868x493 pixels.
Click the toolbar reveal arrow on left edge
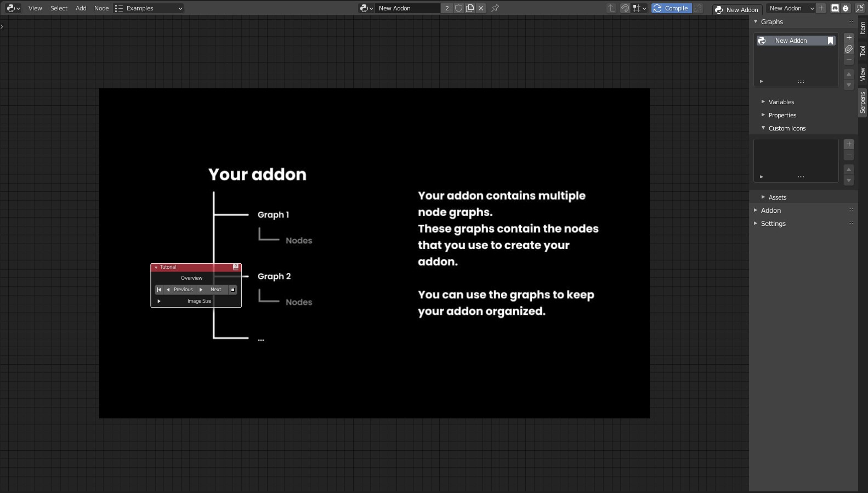2,26
